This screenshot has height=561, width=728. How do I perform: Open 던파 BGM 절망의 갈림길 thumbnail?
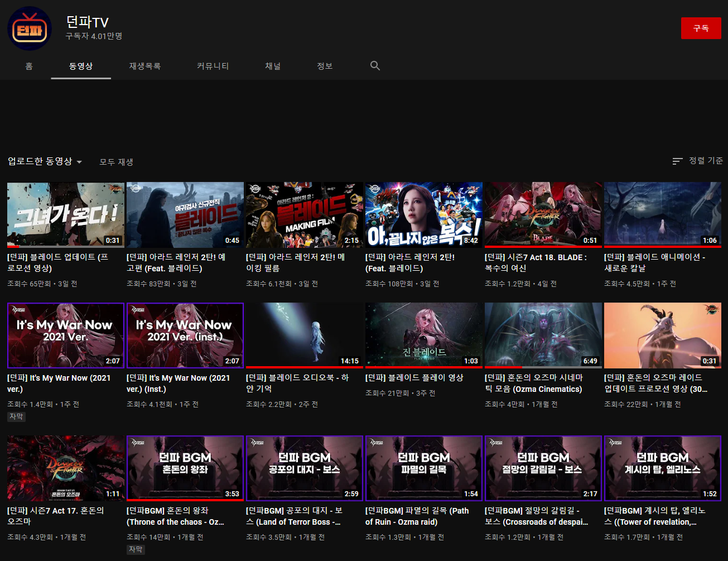[x=543, y=468]
